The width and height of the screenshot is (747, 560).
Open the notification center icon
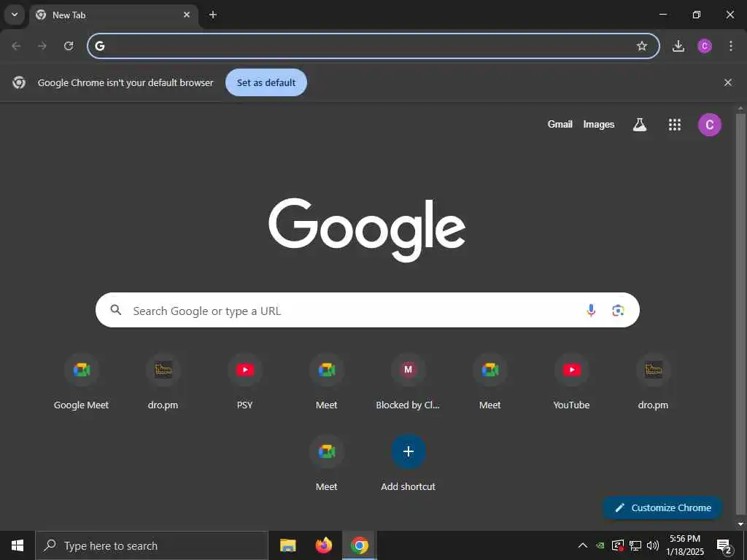pyautogui.click(x=724, y=545)
